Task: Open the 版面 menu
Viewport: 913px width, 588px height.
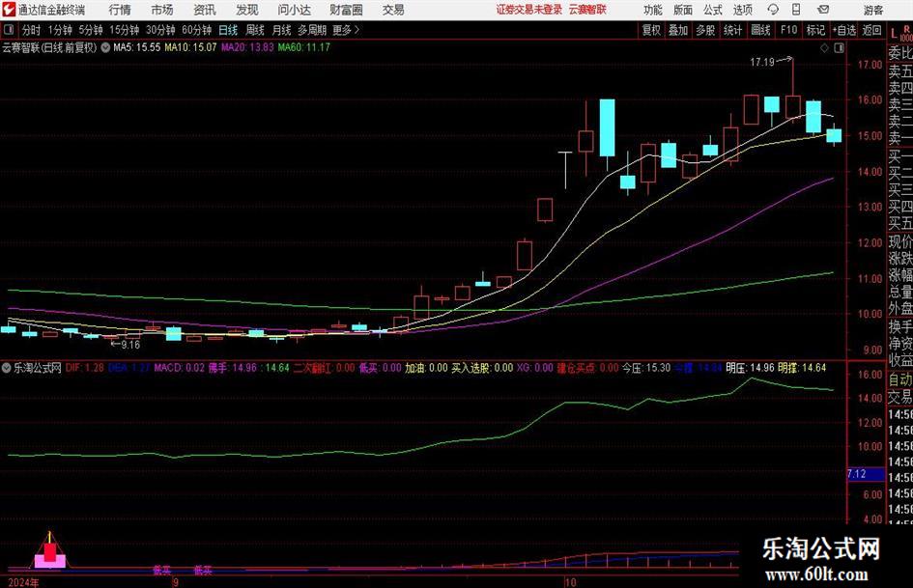Action: point(682,10)
